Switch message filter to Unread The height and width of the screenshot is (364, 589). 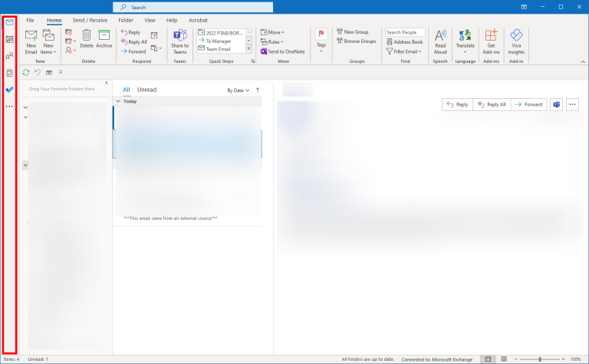click(146, 90)
